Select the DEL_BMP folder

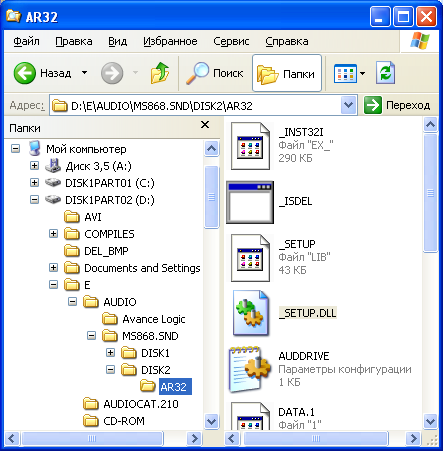(72, 251)
